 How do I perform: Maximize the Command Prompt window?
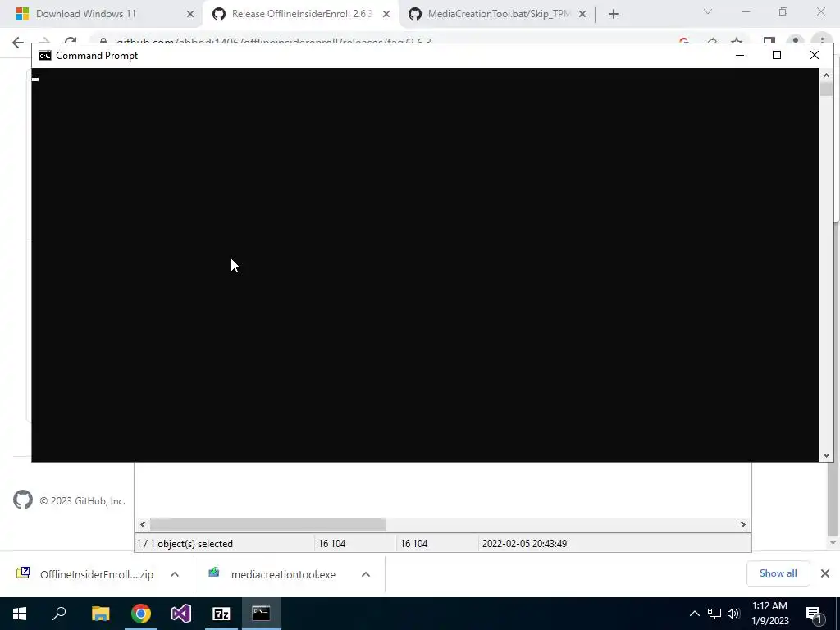(777, 55)
